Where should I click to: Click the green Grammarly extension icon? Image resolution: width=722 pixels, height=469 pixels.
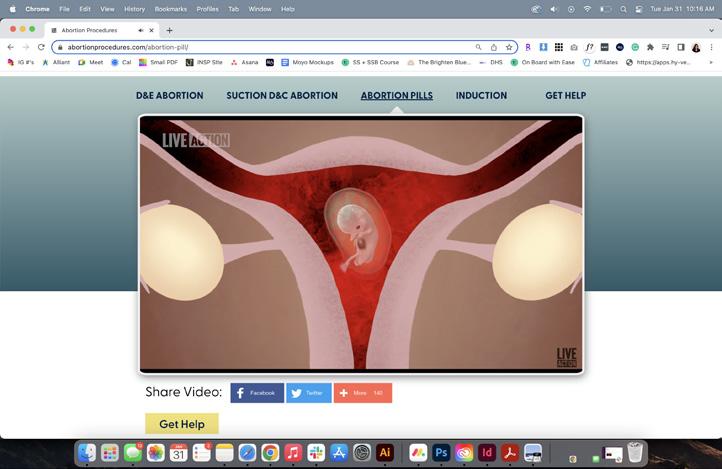[635, 47]
